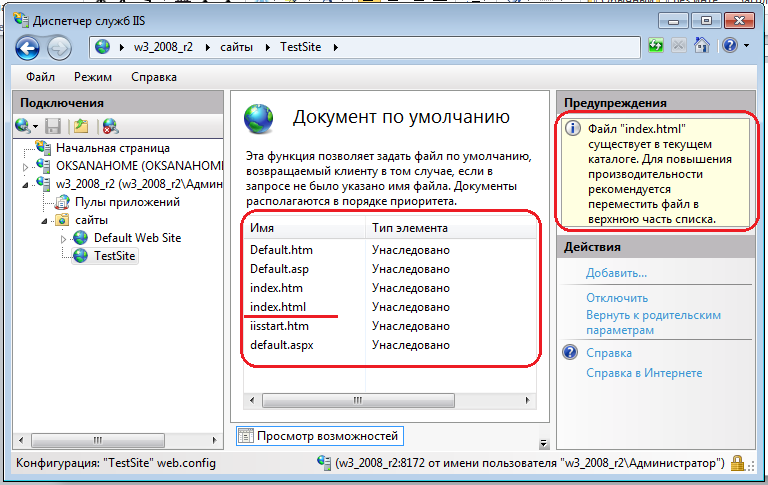Image resolution: width=768 pixels, height=485 pixels.
Task: Click Унаследовано in the iisstart.htm row
Action: (410, 326)
